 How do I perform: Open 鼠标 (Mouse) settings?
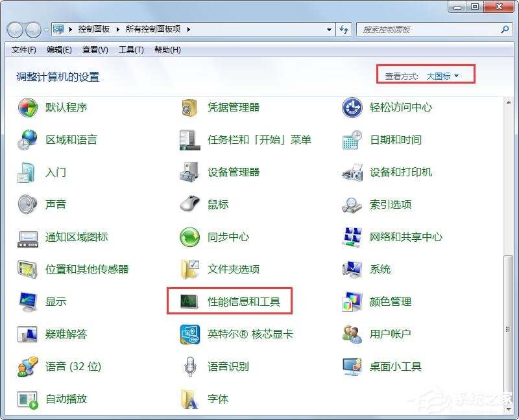tap(217, 205)
